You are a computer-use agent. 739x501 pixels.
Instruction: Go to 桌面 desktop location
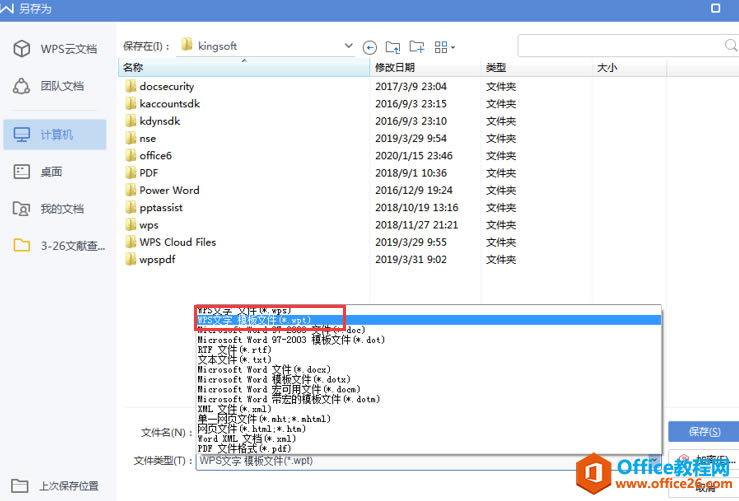38,172
